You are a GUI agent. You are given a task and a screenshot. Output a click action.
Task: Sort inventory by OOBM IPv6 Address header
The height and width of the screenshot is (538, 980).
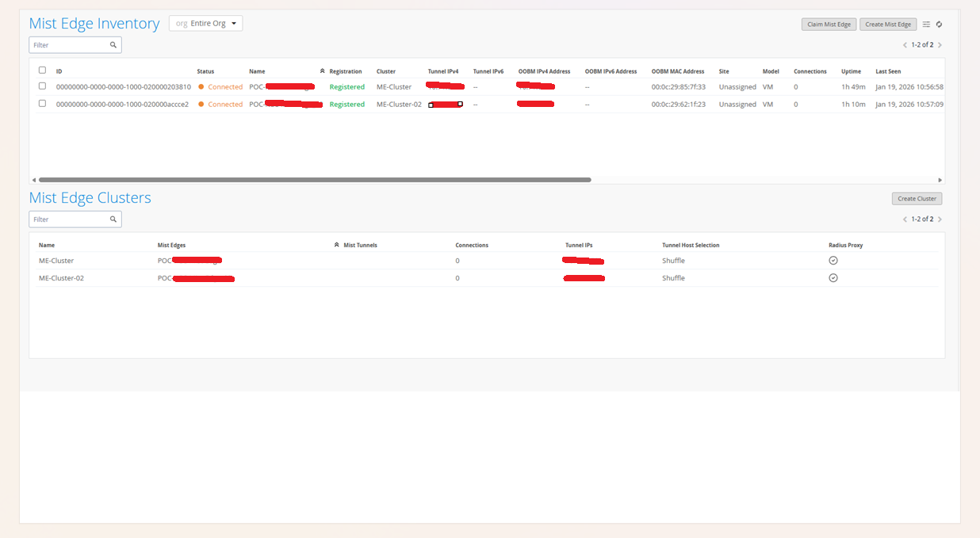(611, 71)
